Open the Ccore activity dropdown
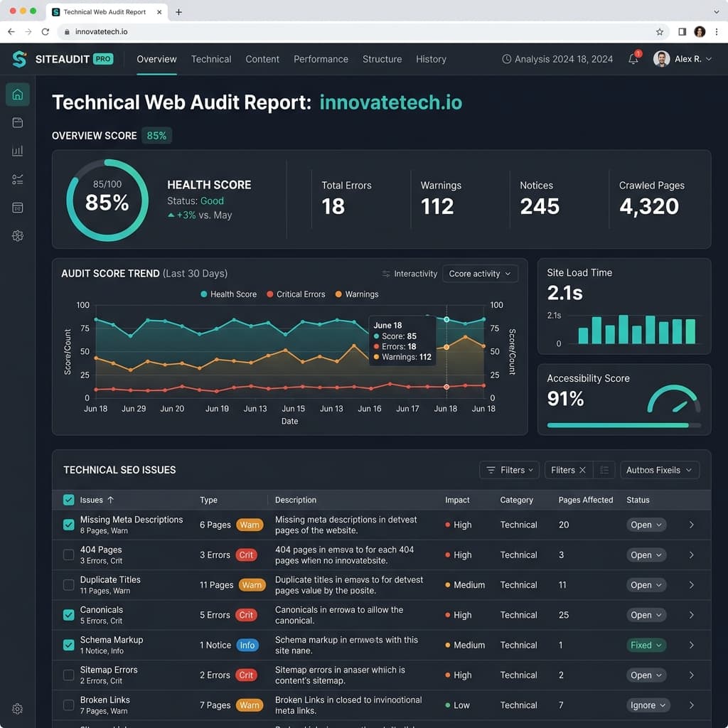This screenshot has width=728, height=728. point(480,274)
